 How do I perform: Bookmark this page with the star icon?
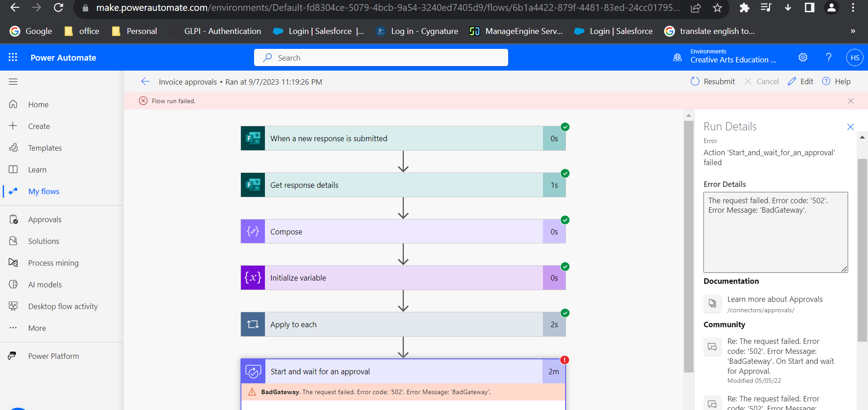717,8
